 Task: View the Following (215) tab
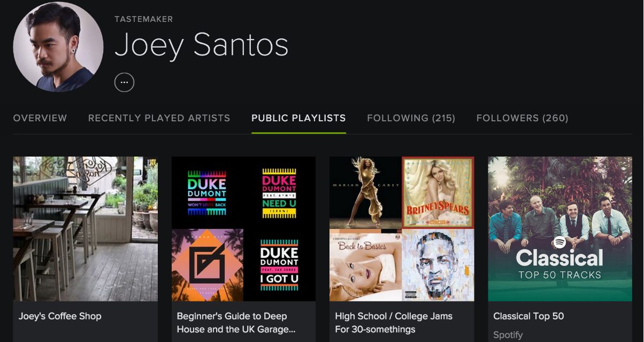coord(411,118)
